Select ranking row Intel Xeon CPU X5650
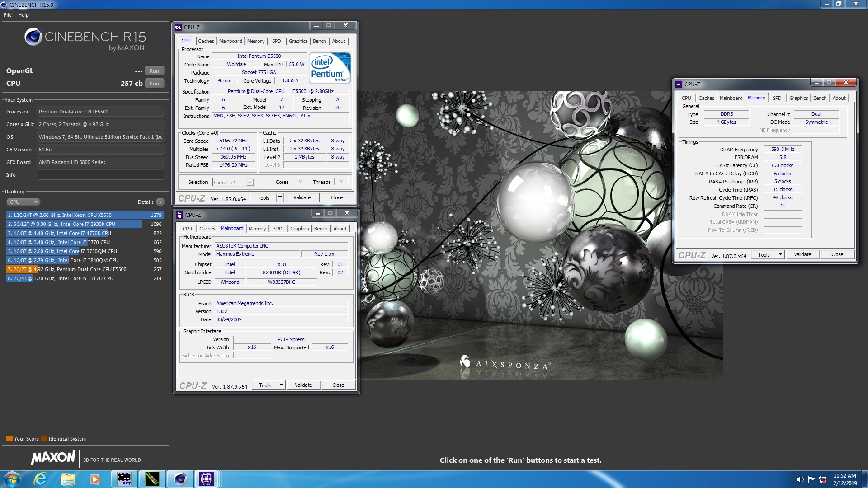The width and height of the screenshot is (868, 488). (x=85, y=215)
